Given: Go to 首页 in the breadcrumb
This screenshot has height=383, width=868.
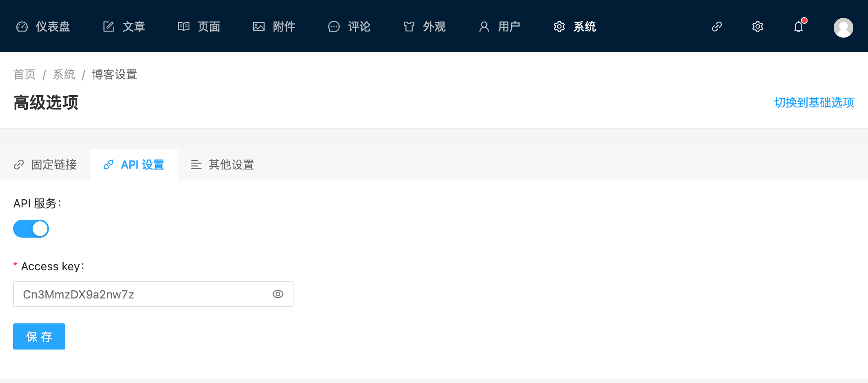Looking at the screenshot, I should pyautogui.click(x=24, y=75).
